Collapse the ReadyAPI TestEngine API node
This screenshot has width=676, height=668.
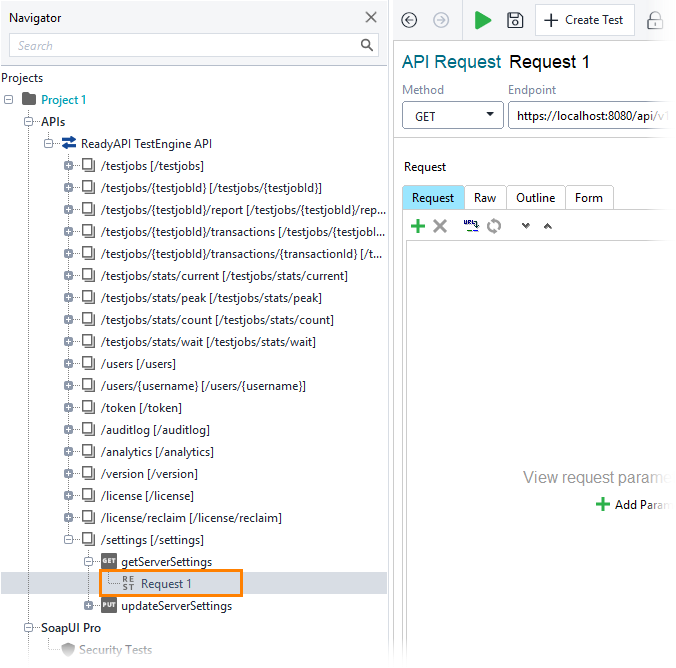[x=48, y=144]
